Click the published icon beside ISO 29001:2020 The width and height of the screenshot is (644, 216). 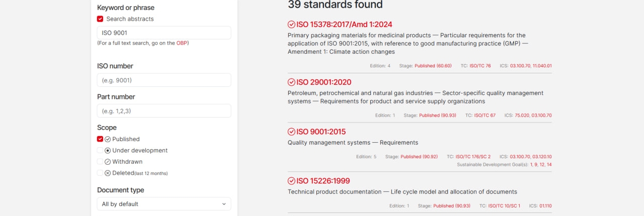291,82
